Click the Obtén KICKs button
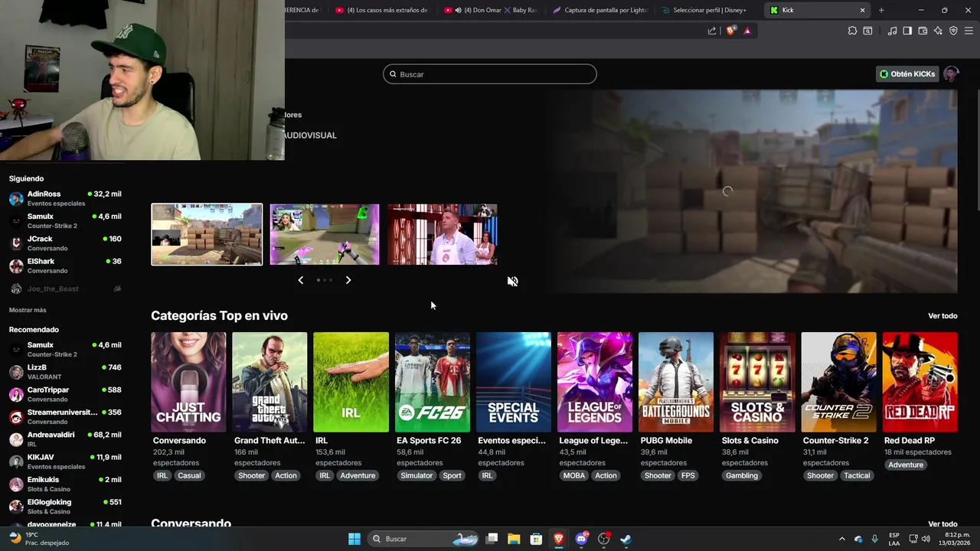This screenshot has height=551, width=980. coord(907,74)
